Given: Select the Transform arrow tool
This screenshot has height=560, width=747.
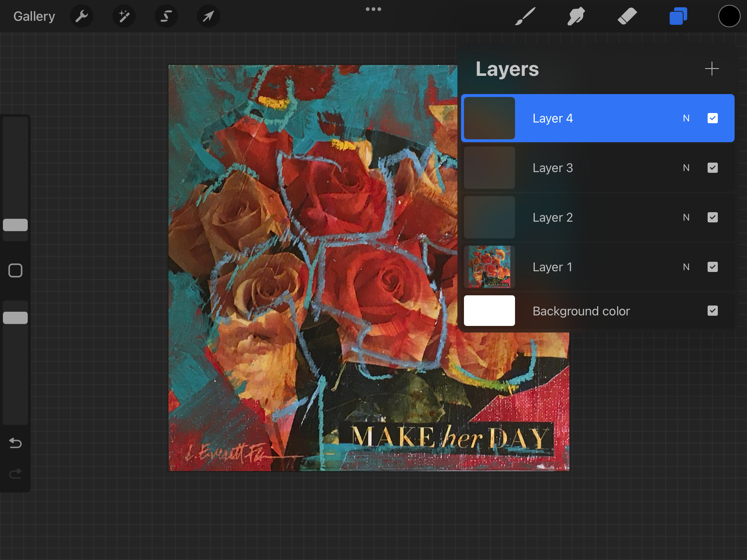Looking at the screenshot, I should click(208, 16).
